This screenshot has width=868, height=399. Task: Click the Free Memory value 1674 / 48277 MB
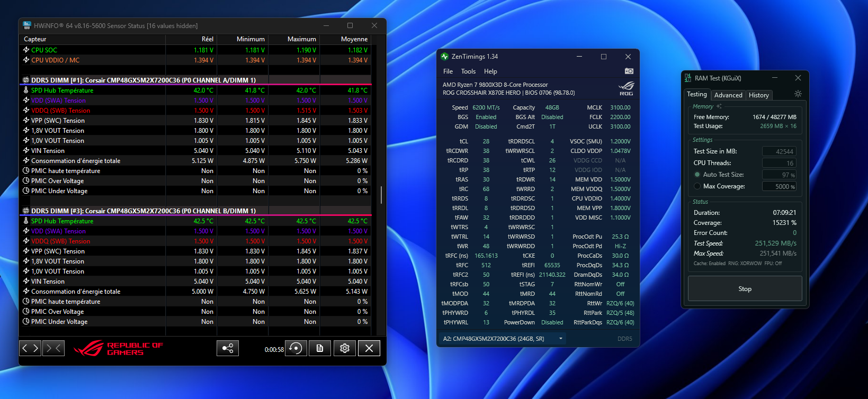point(774,117)
